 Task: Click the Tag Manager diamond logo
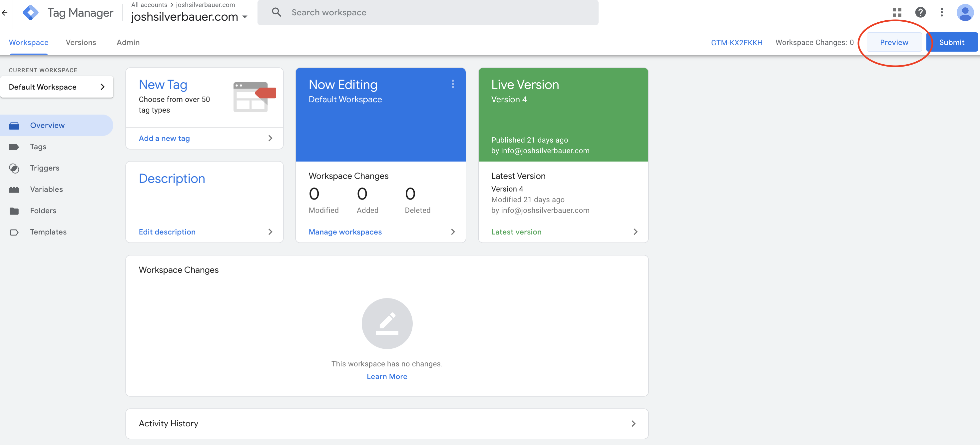(x=30, y=13)
